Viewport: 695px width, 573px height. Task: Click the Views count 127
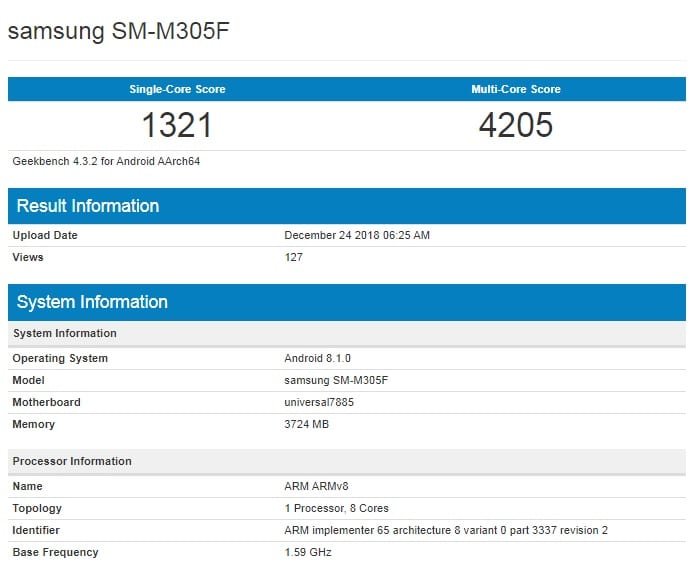click(294, 257)
